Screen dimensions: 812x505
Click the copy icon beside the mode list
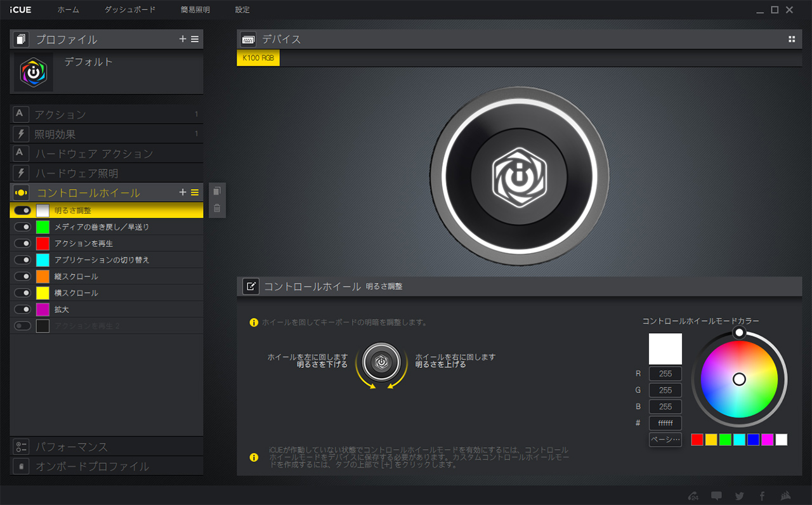pyautogui.click(x=217, y=191)
